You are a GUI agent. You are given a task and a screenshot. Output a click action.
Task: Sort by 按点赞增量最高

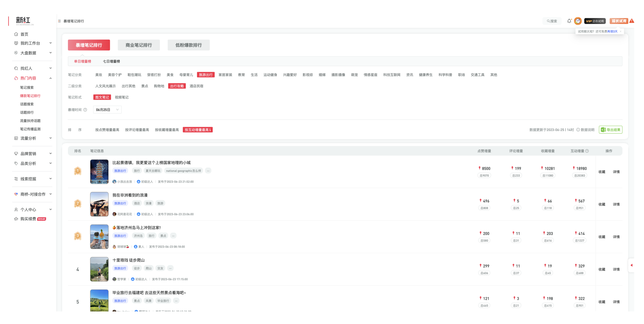[x=107, y=130]
